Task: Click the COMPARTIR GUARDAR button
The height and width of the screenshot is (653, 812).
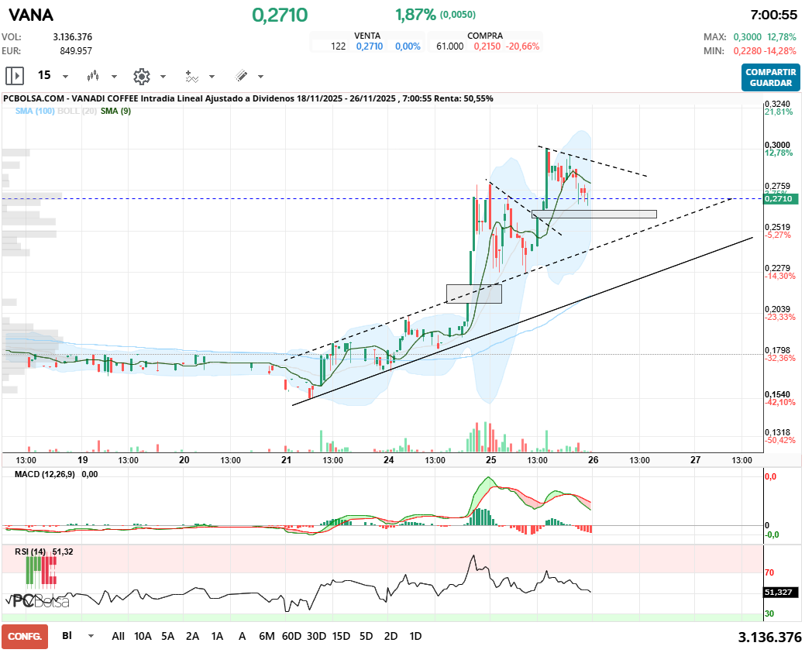Action: [771, 77]
